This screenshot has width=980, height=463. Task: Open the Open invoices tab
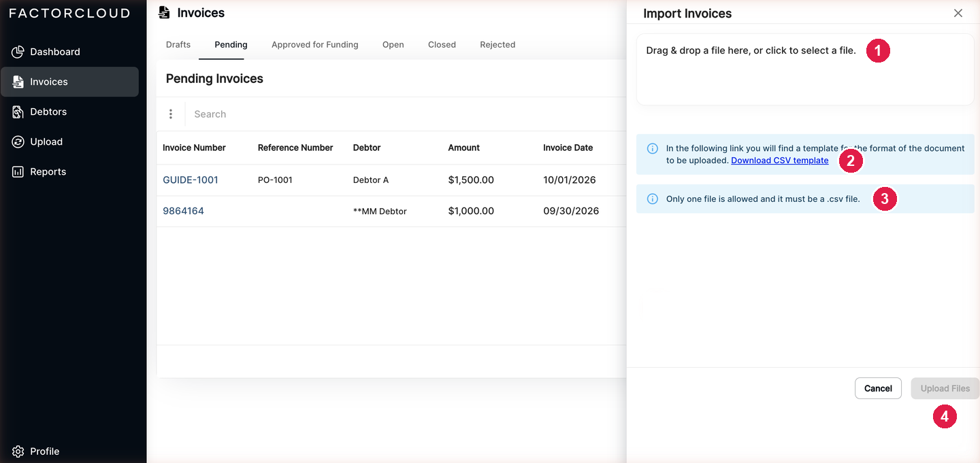coord(393,45)
